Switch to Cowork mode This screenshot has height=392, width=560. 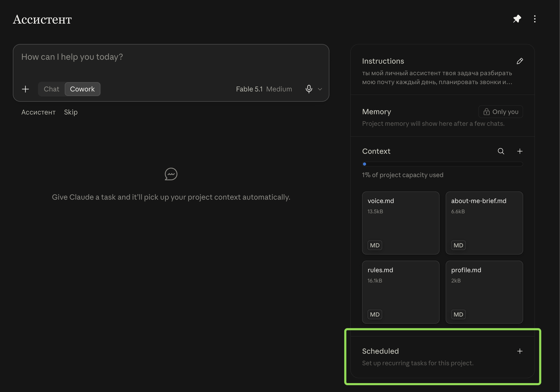click(x=82, y=89)
